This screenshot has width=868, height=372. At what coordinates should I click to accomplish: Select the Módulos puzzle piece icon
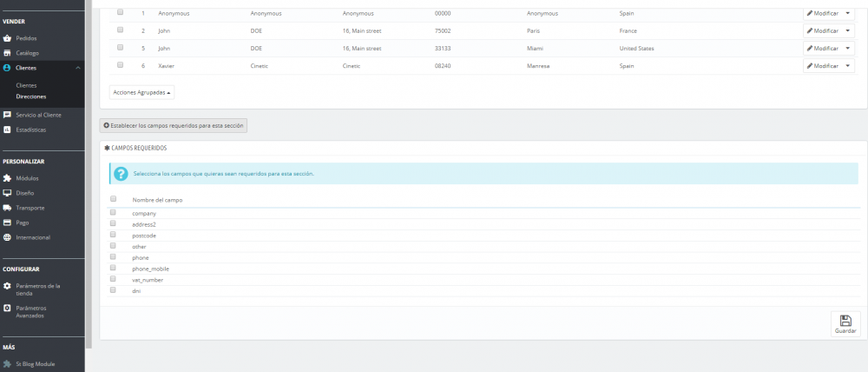coord(7,178)
